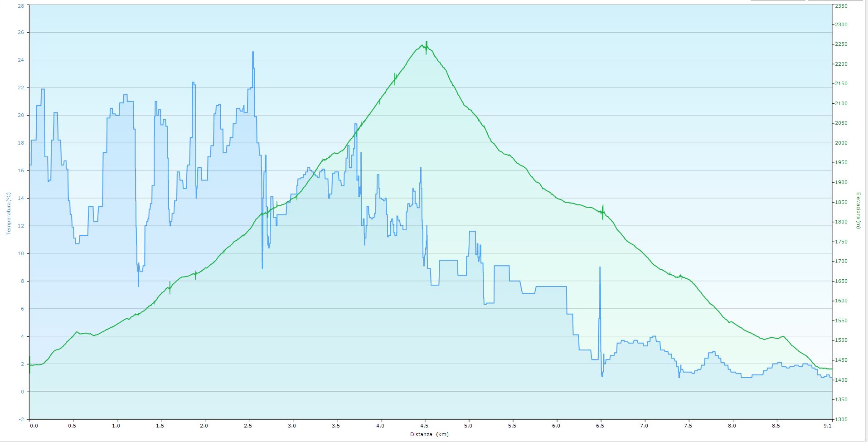Click the 28 label on the temperature axis

(x=21, y=5)
